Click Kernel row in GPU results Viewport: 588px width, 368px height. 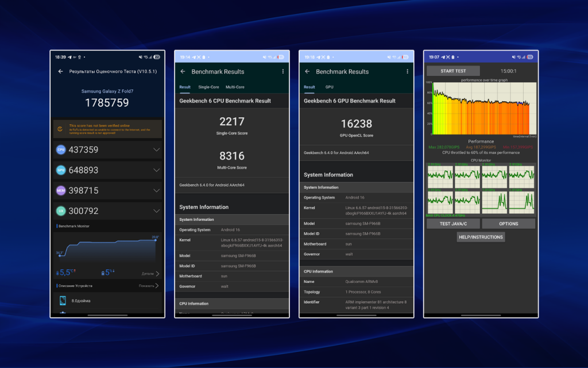pyautogui.click(x=356, y=210)
